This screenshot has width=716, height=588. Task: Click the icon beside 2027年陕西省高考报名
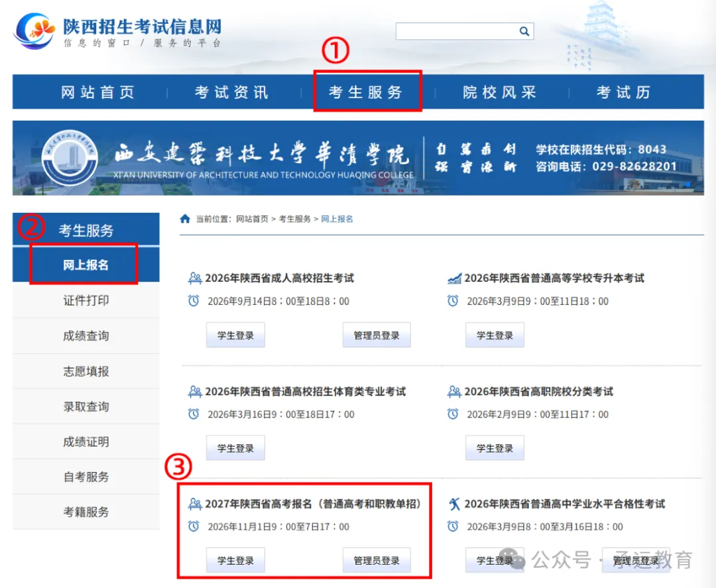(195, 504)
